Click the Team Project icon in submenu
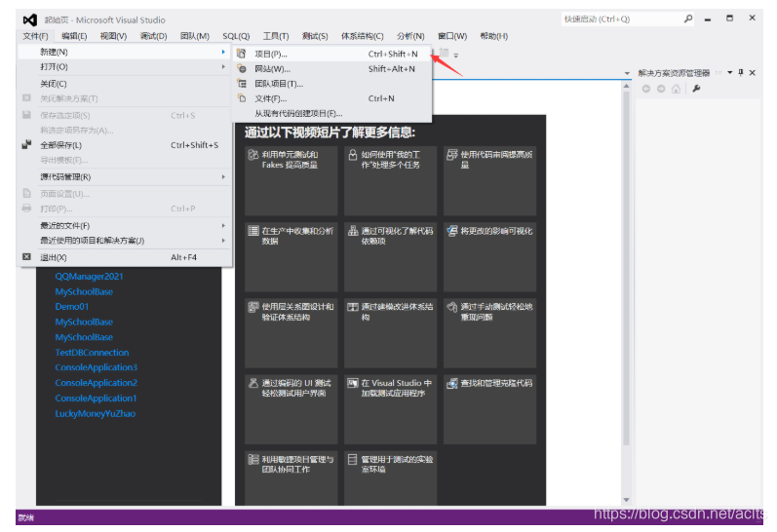This screenshot has width=777, height=532. tap(242, 83)
